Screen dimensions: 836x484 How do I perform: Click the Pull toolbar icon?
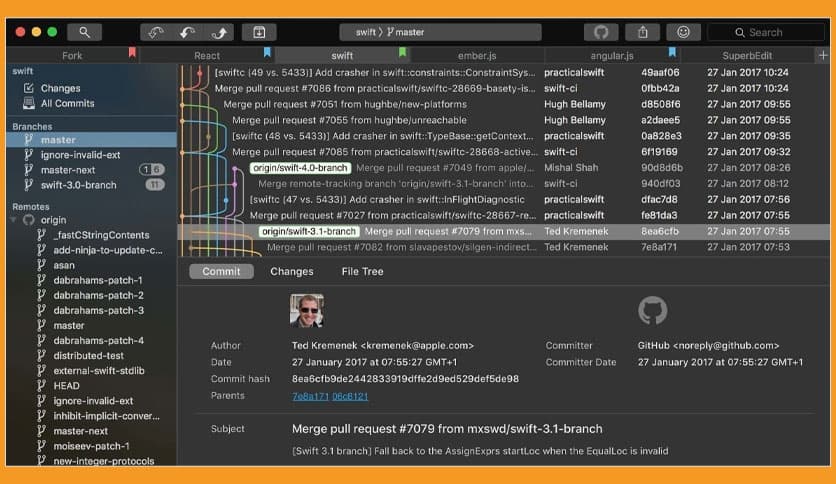[x=187, y=32]
